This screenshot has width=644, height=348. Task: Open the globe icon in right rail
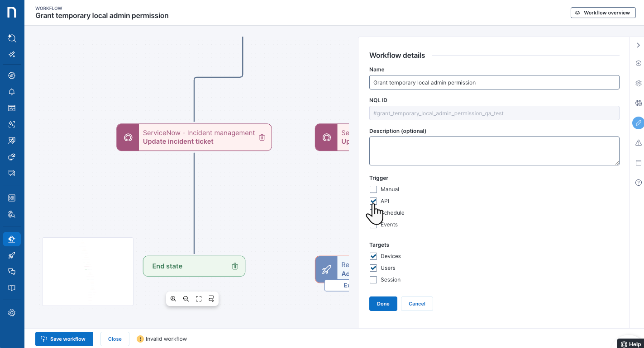coord(639,103)
